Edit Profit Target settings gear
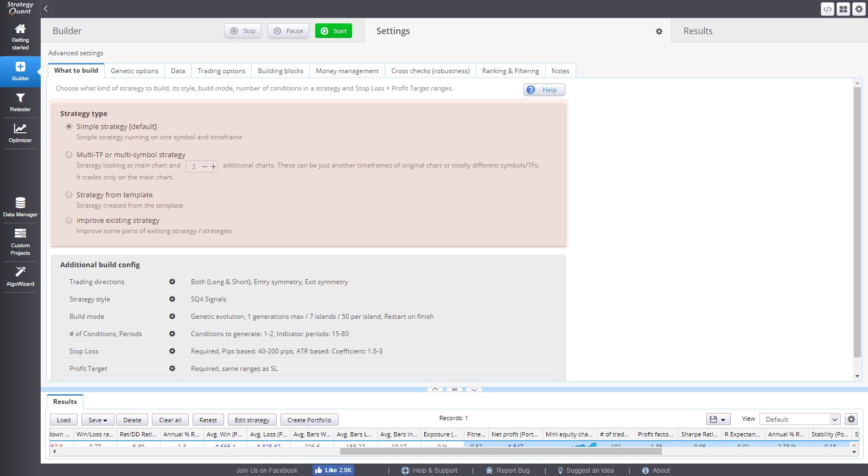868x476 pixels. point(172,369)
